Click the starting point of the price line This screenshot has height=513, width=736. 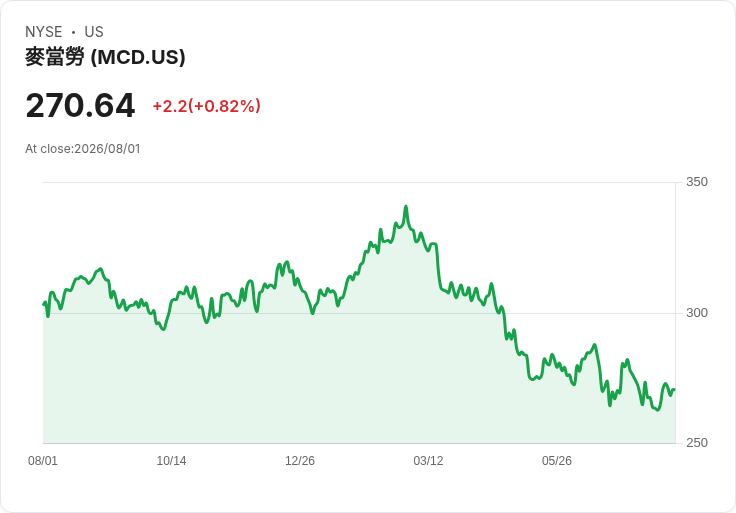tap(44, 304)
